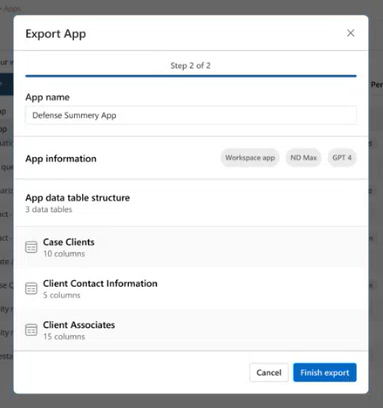
Task: Click the Case Clients table icon
Action: [31, 247]
